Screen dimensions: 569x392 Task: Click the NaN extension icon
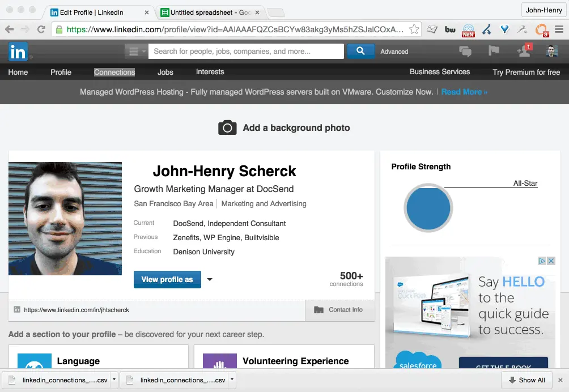click(x=468, y=30)
